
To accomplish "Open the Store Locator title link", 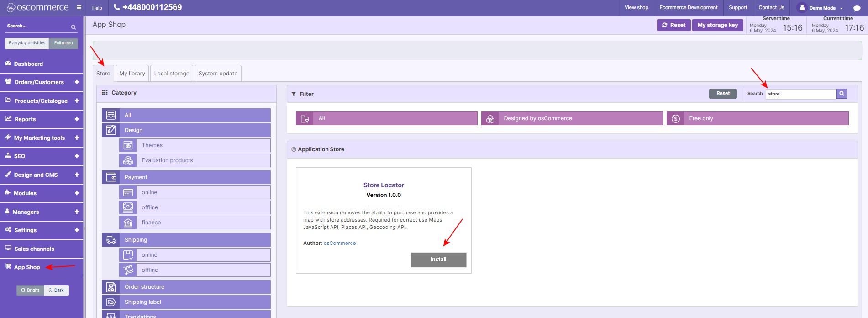I will pos(384,185).
